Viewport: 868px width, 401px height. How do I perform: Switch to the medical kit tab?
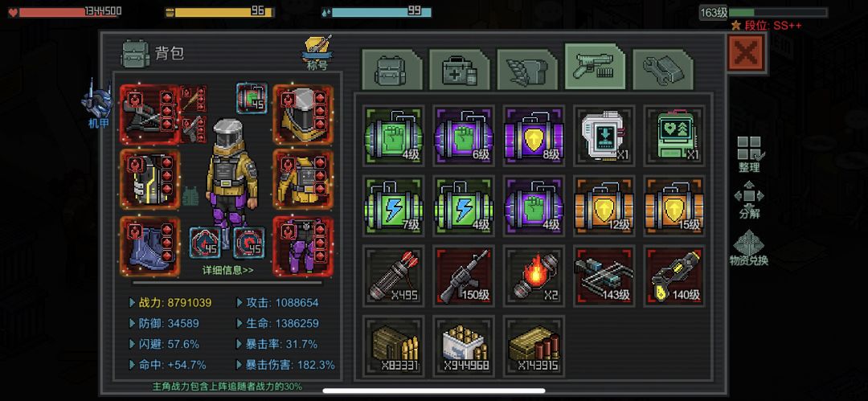(460, 69)
